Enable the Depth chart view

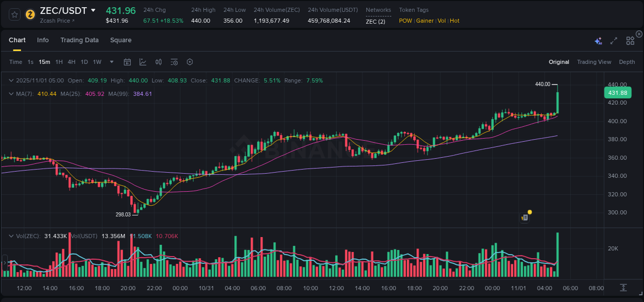point(627,62)
